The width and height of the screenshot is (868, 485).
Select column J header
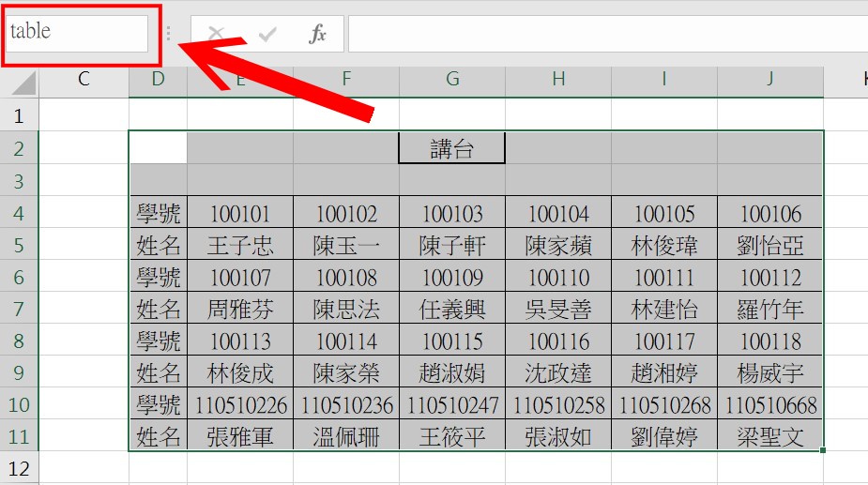[770, 79]
